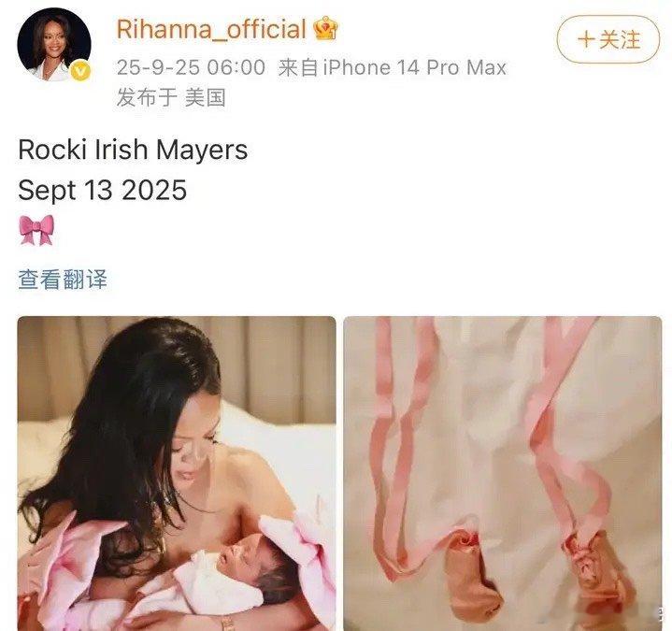Image resolution: width=672 pixels, height=631 pixels.
Task: Open the Rihanna_official username link
Action: point(211,29)
